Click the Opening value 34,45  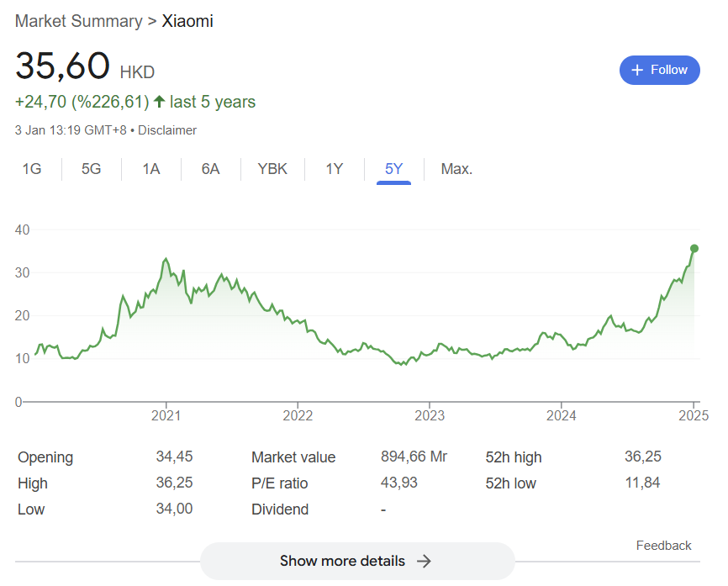(174, 457)
